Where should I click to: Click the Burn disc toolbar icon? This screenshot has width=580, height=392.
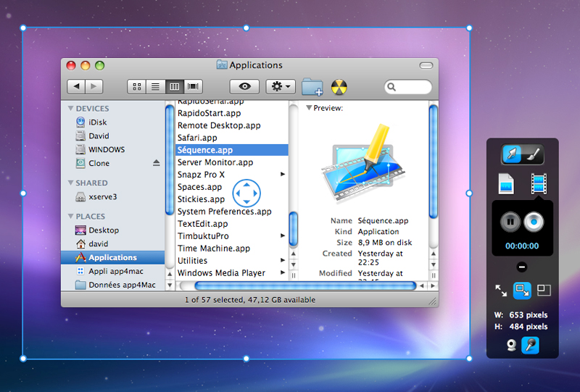(x=339, y=87)
